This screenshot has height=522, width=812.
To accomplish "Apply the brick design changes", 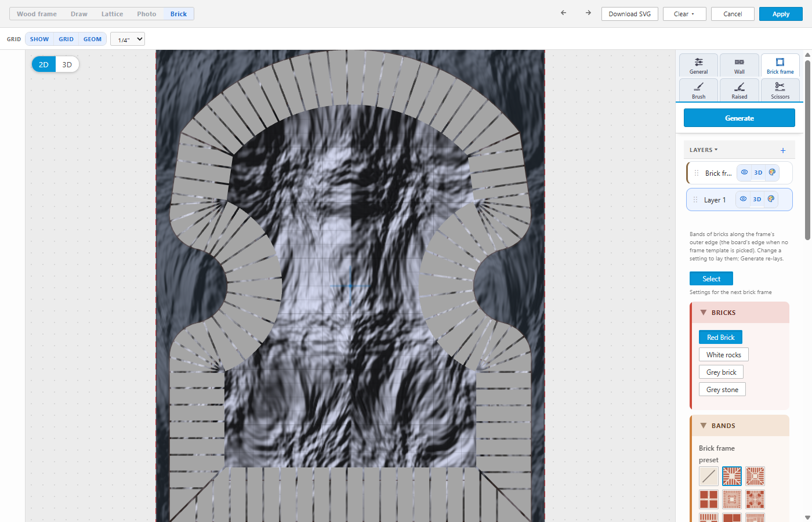I will click(x=781, y=14).
